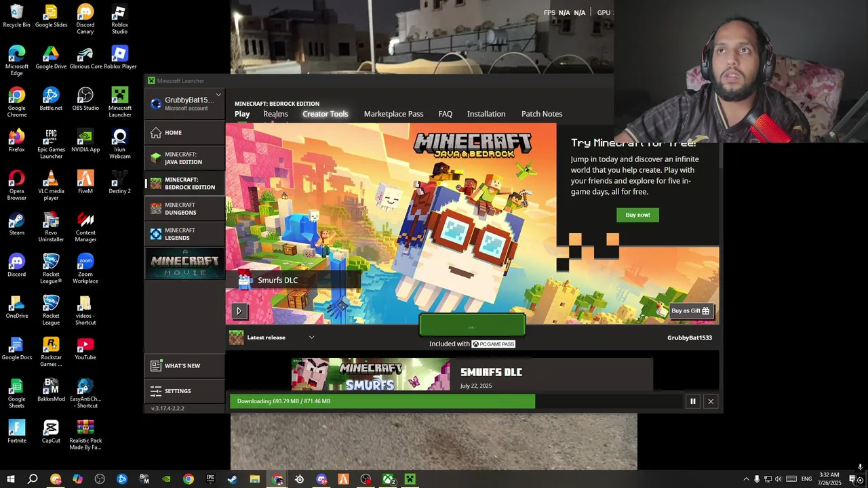Open the Marketplace Pass tab

(x=393, y=114)
